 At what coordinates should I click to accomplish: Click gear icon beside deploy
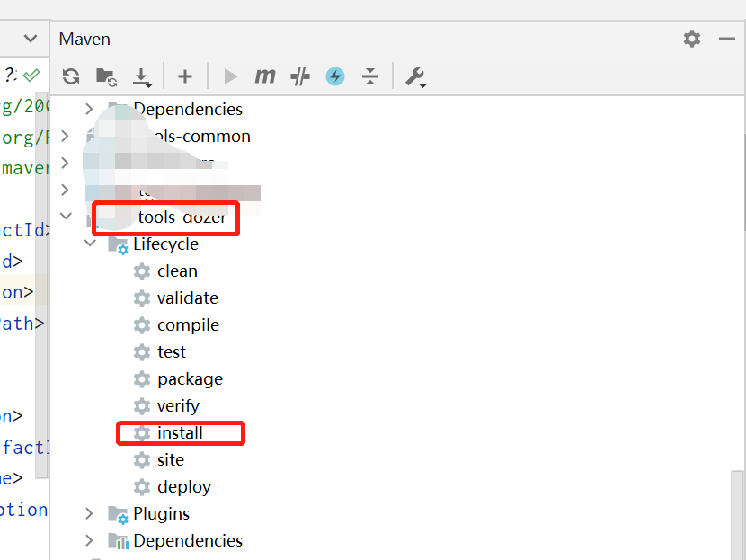tap(142, 487)
